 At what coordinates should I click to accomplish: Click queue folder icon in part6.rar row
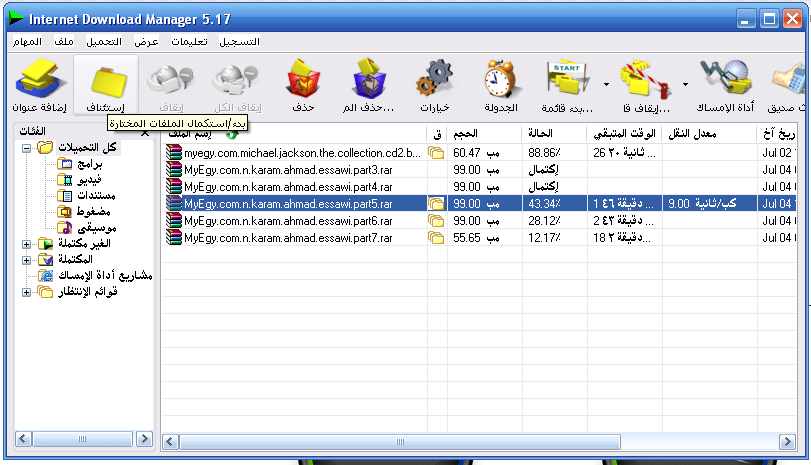tap(436, 221)
